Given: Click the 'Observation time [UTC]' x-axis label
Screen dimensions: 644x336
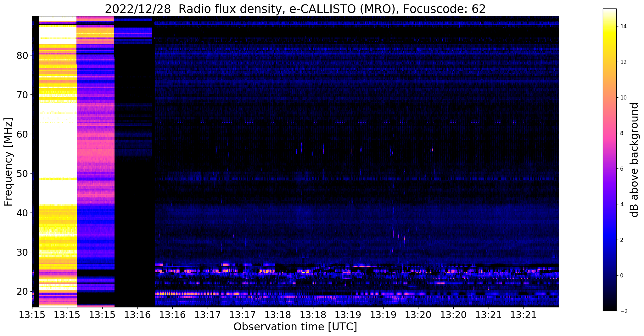Looking at the screenshot, I should point(295,327).
